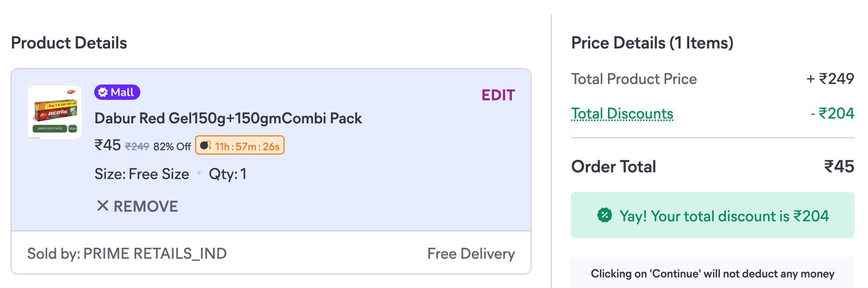Click the Dabur Red Gel Combi Pack title

pyautogui.click(x=228, y=119)
